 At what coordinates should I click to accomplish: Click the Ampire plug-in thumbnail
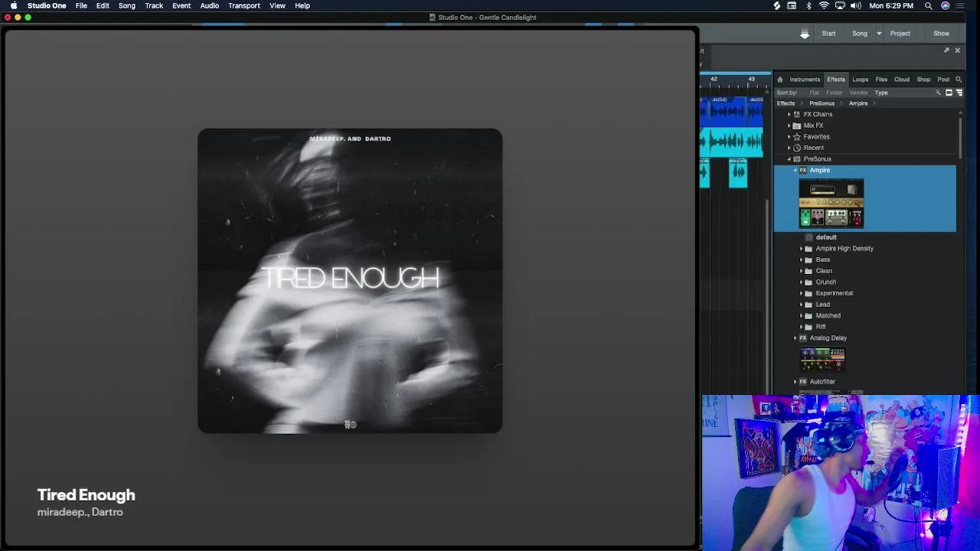coord(831,204)
